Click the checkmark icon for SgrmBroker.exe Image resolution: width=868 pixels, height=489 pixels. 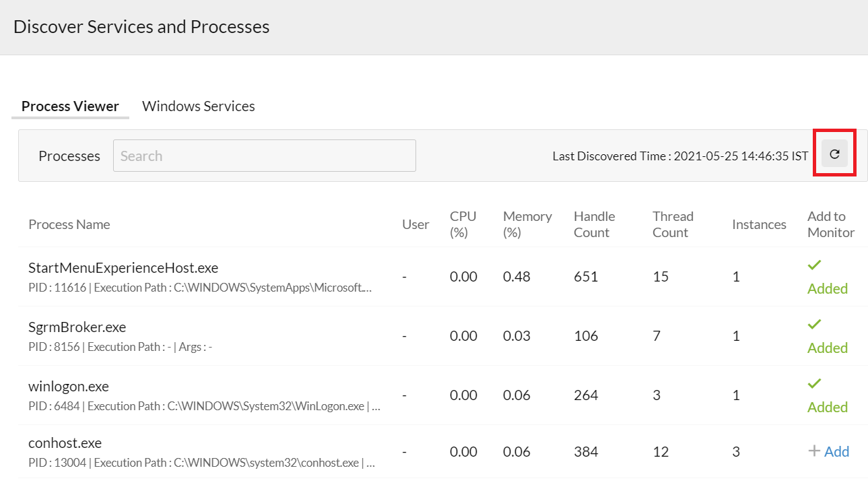point(814,325)
